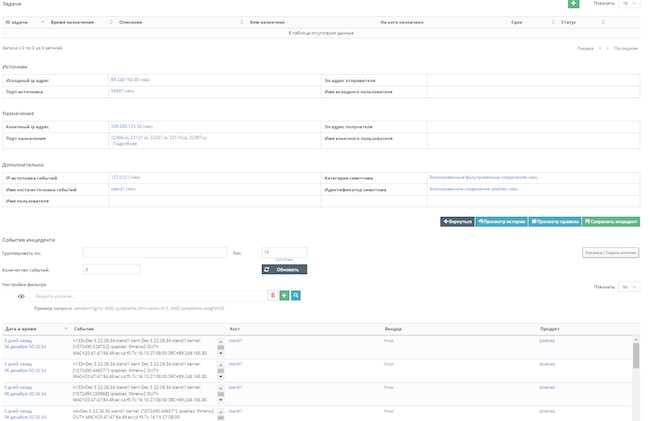Open destination port 22437 link
The height and width of the screenshot is (421, 650).
pos(156,137)
